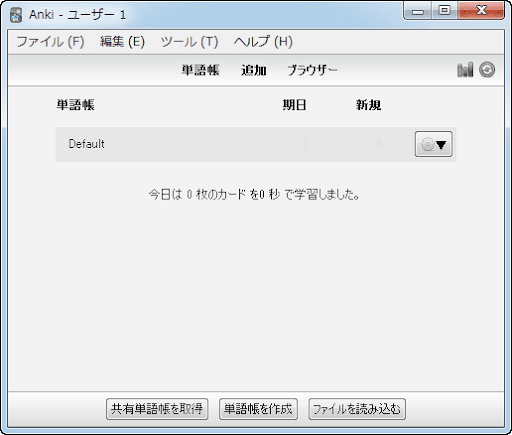The width and height of the screenshot is (512, 435).
Task: Open the ファイル (F) menu
Action: (x=50, y=42)
